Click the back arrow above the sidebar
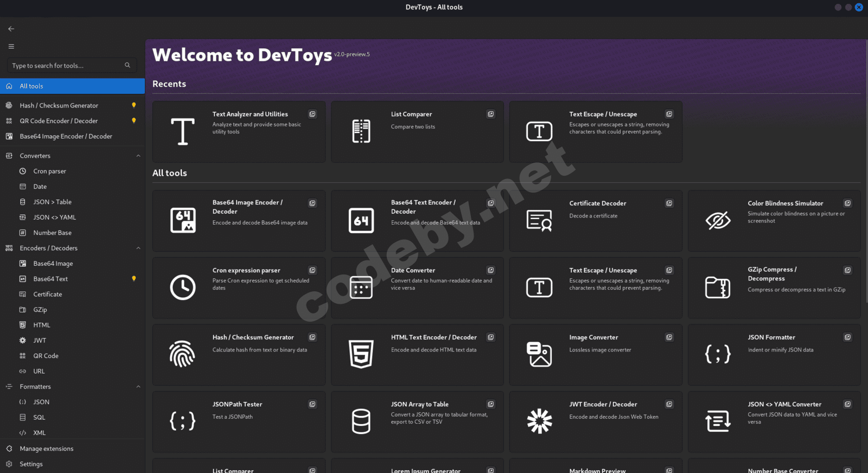 (11, 29)
